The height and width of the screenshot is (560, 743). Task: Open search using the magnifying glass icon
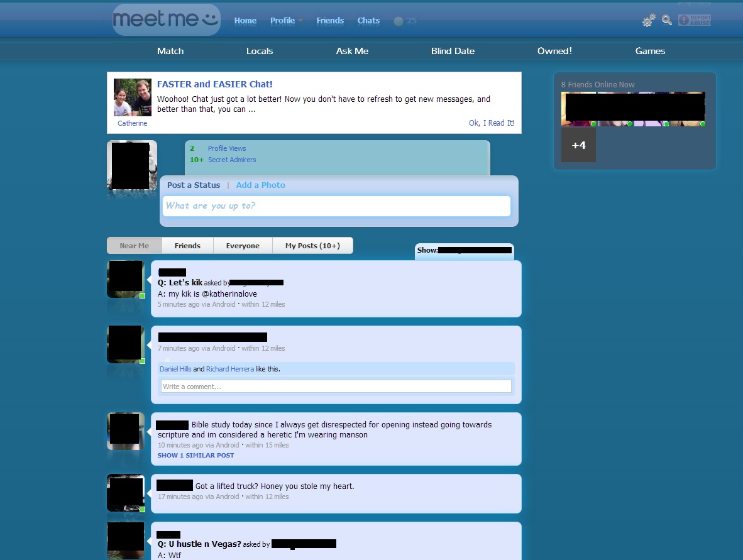(666, 20)
